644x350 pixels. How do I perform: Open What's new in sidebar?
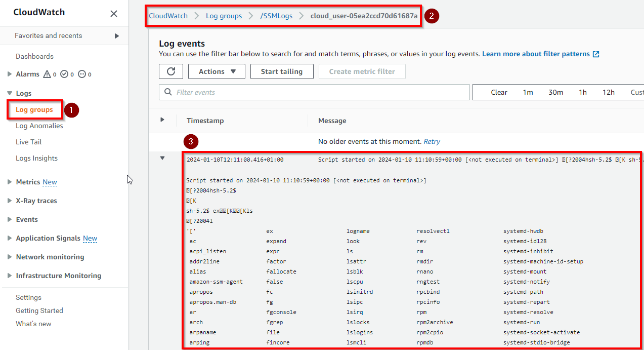[x=33, y=324]
